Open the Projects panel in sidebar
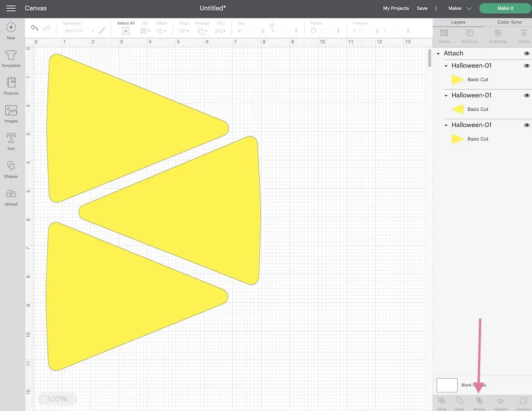 click(11, 86)
